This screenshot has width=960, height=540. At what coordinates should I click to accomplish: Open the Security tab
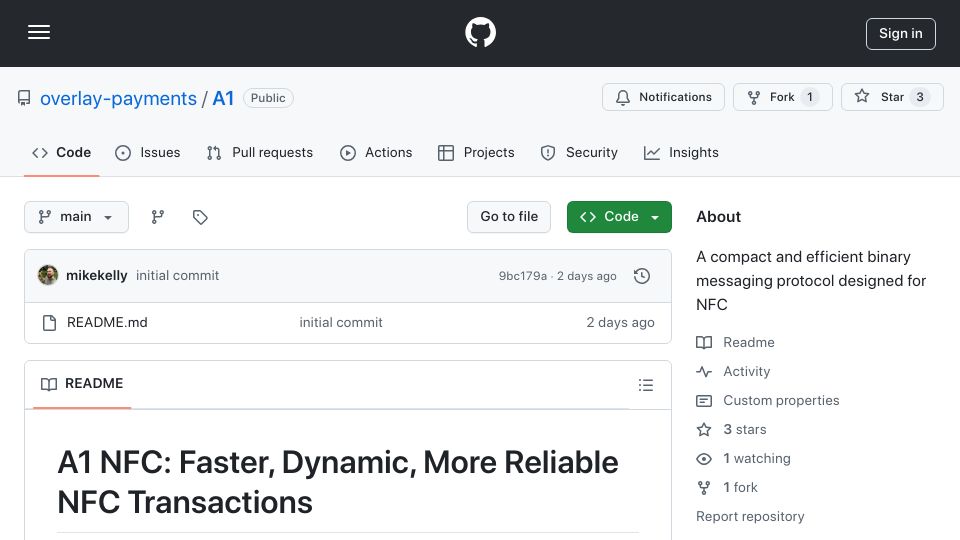579,152
